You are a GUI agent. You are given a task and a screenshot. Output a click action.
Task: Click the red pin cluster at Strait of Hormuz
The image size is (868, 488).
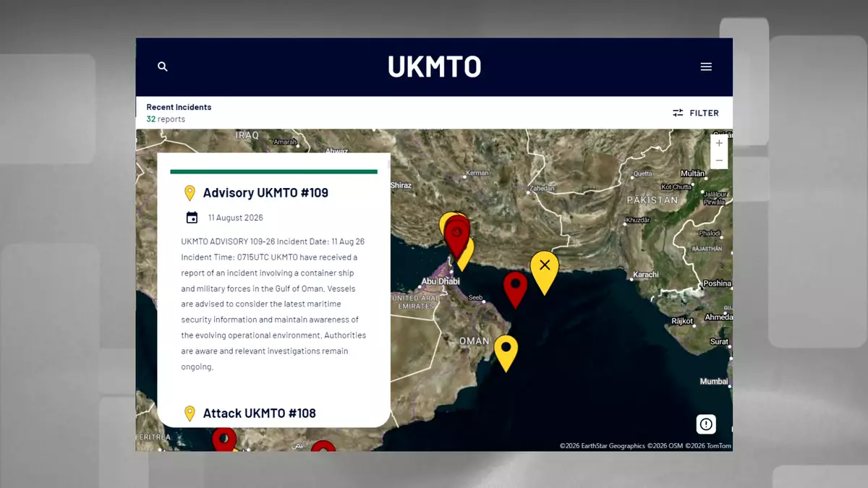[456, 236]
